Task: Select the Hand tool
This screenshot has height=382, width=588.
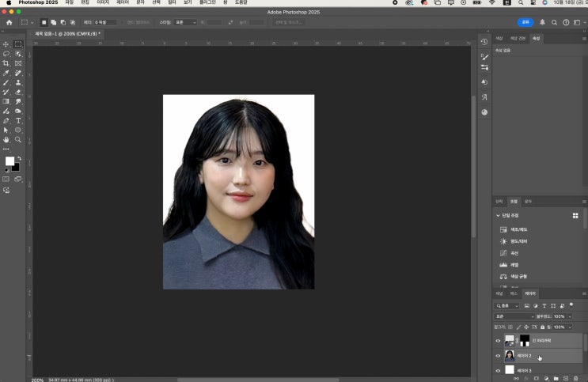Action: pyautogui.click(x=6, y=139)
